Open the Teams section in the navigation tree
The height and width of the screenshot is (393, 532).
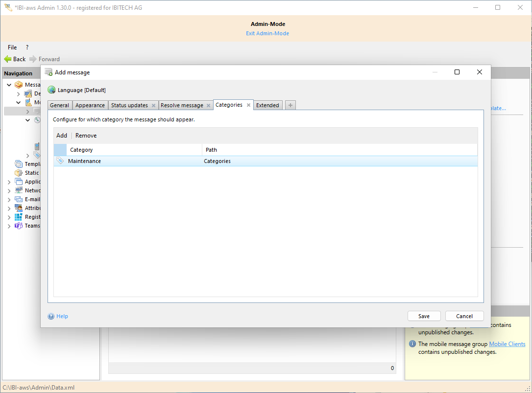pos(8,226)
